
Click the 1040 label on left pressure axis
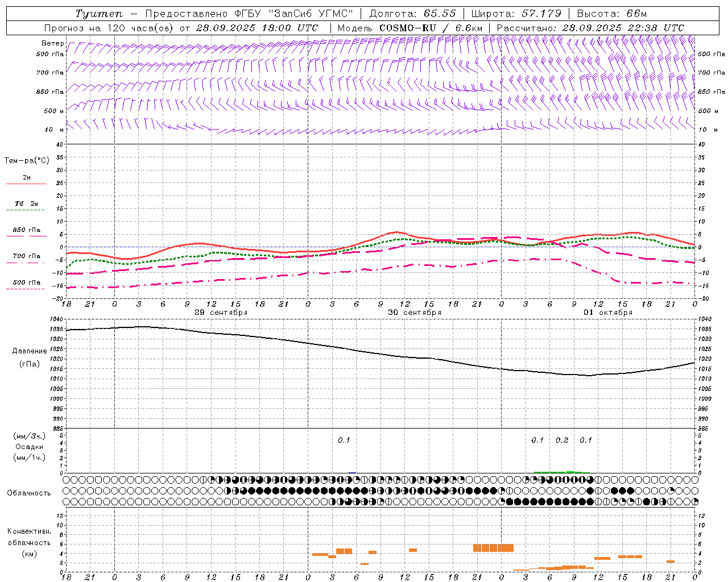(57, 319)
